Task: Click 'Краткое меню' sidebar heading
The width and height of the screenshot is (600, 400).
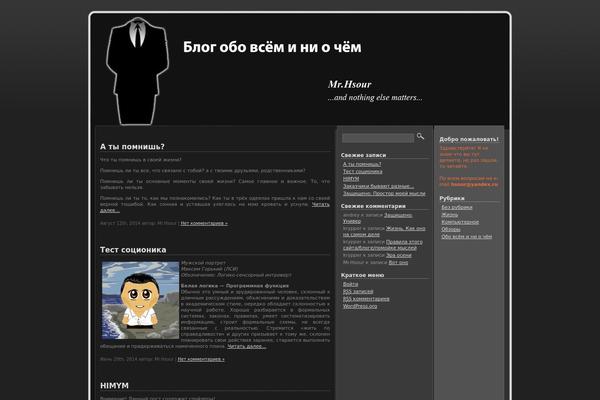Action: pyautogui.click(x=362, y=275)
